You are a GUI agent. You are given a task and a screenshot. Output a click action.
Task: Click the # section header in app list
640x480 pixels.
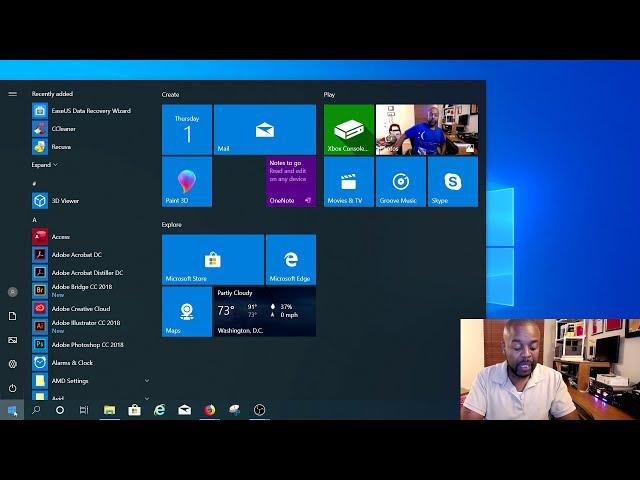click(x=34, y=184)
